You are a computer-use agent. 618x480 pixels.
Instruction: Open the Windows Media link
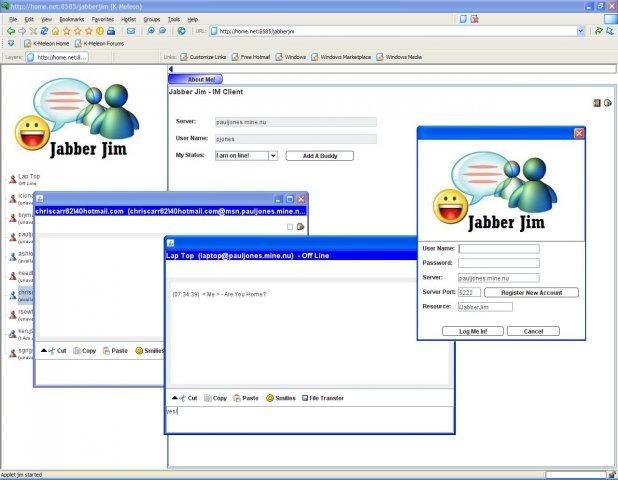pos(399,57)
